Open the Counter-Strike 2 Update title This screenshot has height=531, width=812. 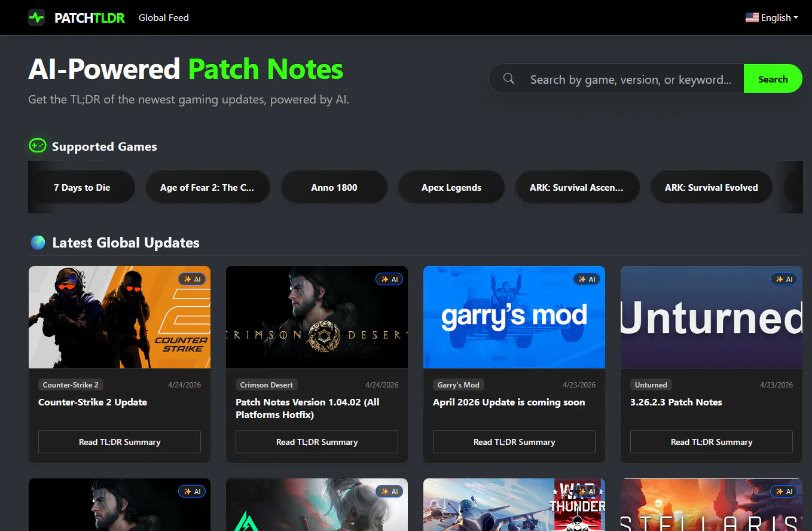[x=93, y=402]
